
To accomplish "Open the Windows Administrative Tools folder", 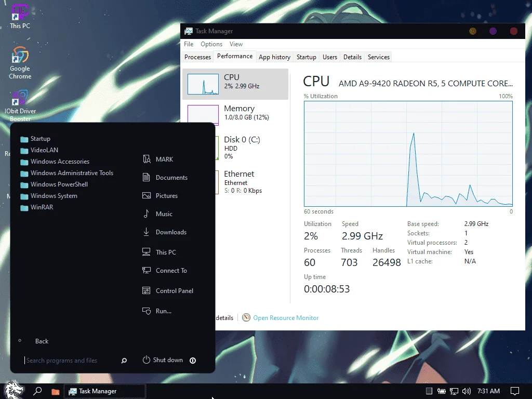I will coord(66,173).
